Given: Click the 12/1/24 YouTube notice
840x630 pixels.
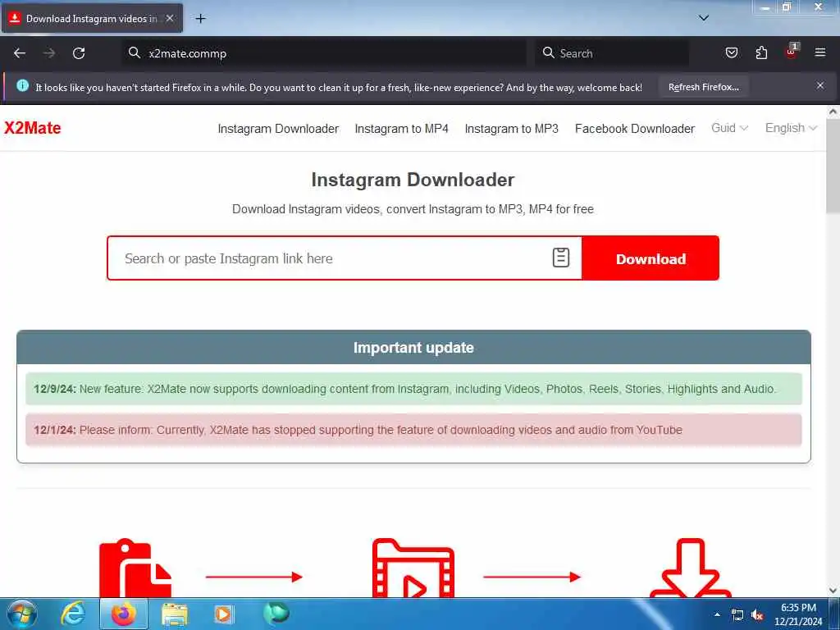Looking at the screenshot, I should click(x=413, y=430).
